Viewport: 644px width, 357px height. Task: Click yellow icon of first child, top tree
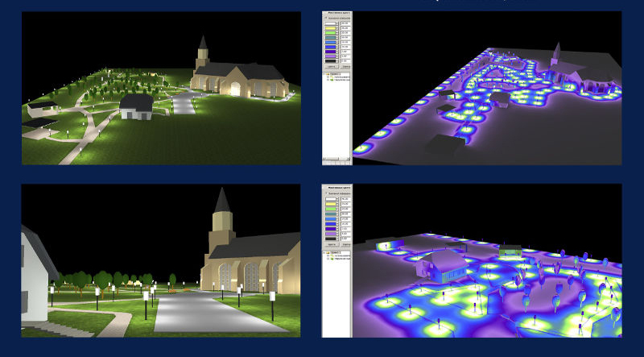(x=332, y=77)
